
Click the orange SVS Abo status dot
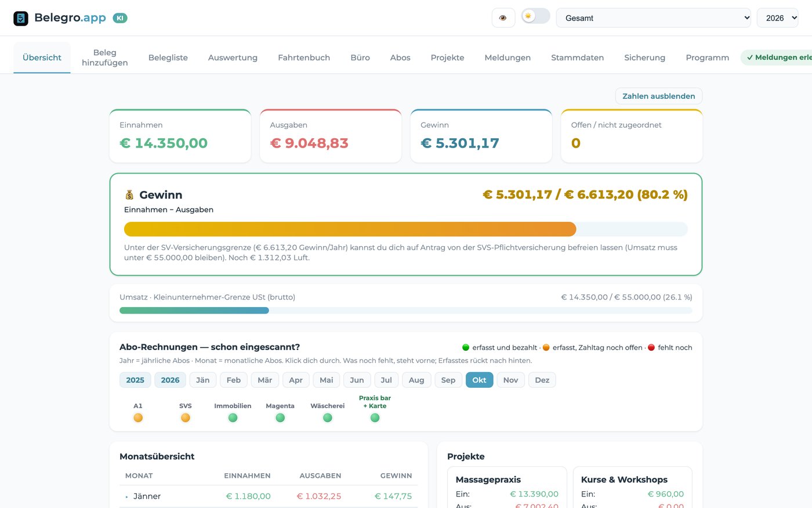(186, 417)
